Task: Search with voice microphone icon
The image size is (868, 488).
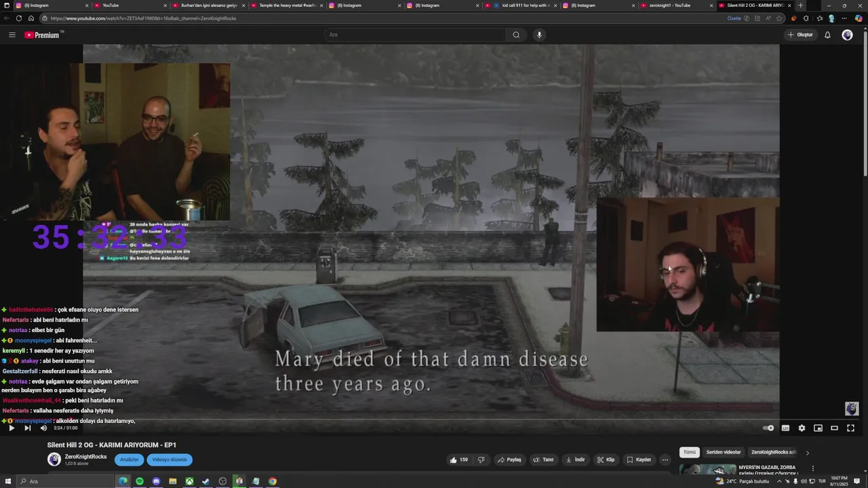Action: click(x=539, y=35)
